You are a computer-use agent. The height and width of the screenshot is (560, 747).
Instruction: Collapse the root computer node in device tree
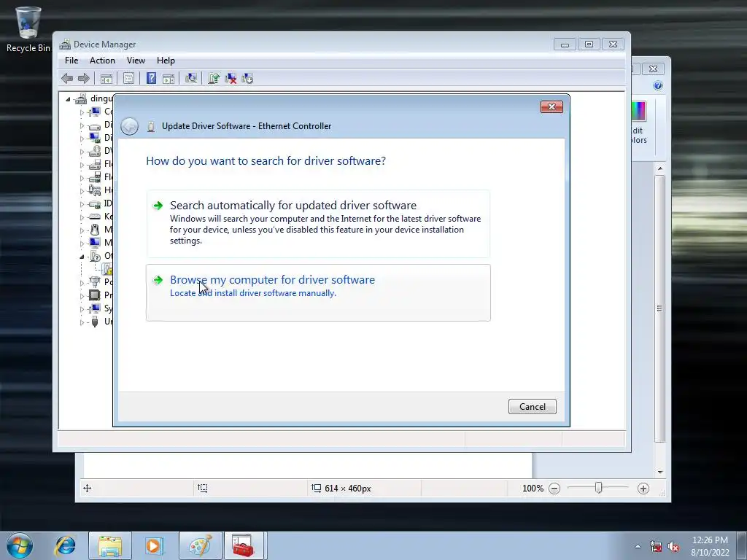point(68,99)
